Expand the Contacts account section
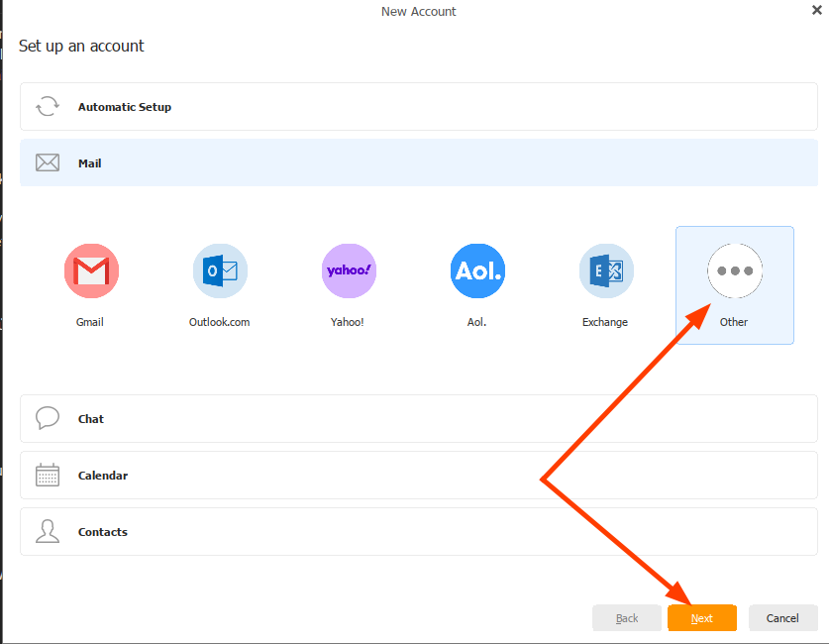The height and width of the screenshot is (644, 829). [x=418, y=532]
